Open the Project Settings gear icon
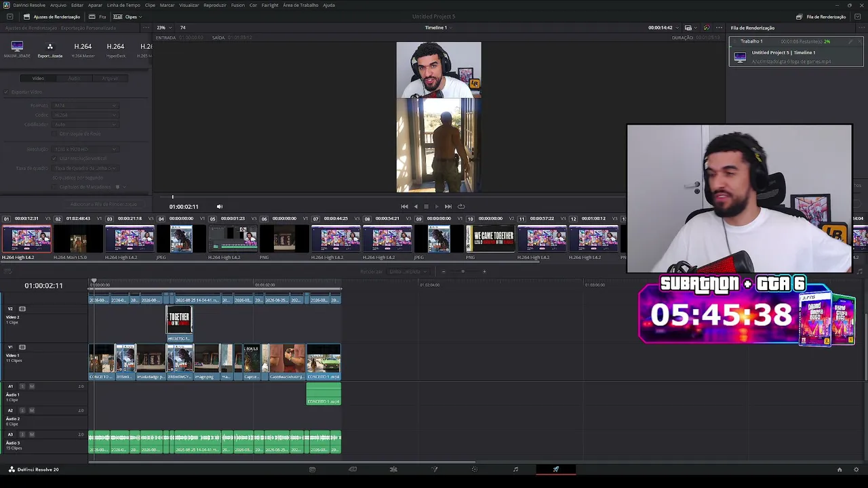The height and width of the screenshot is (488, 868). pos(856,469)
